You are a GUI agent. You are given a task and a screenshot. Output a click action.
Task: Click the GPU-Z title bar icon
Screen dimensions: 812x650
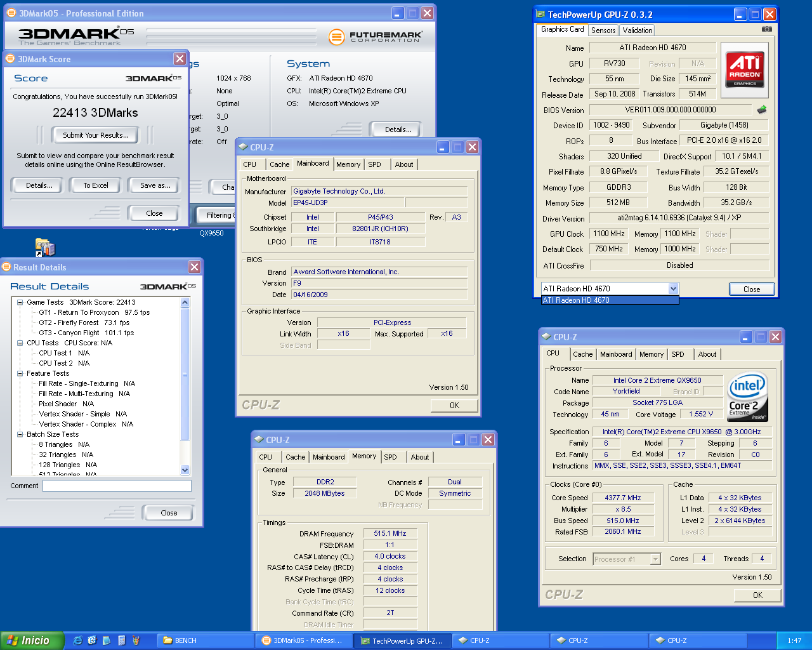pos(541,14)
